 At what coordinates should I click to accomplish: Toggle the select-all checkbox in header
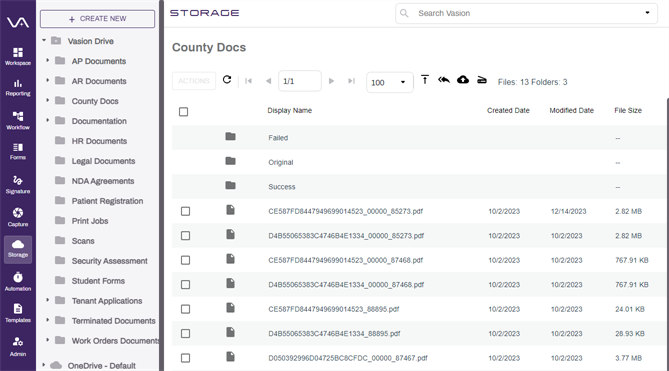click(183, 112)
